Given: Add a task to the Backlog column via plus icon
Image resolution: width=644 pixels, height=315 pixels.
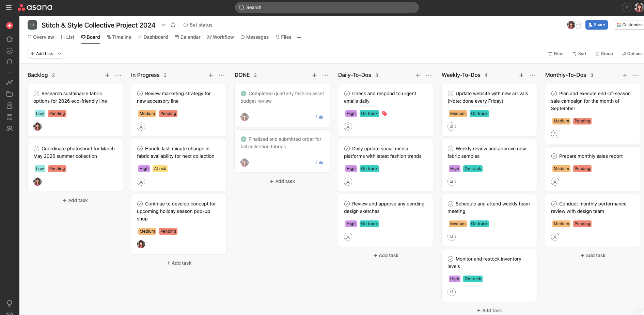Looking at the screenshot, I should pos(107,75).
